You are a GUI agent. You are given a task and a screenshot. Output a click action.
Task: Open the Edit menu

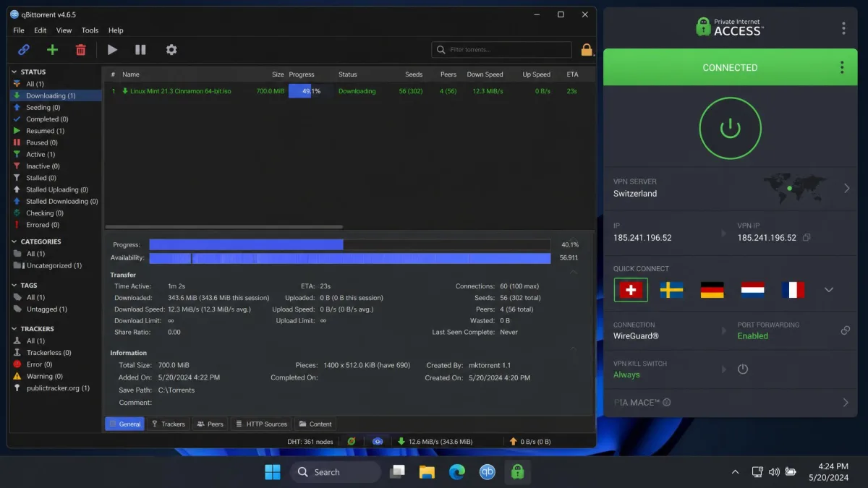[x=41, y=30]
